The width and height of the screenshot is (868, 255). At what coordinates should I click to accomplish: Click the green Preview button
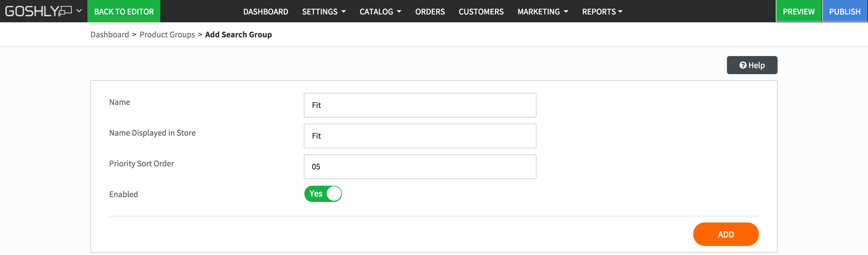[799, 11]
